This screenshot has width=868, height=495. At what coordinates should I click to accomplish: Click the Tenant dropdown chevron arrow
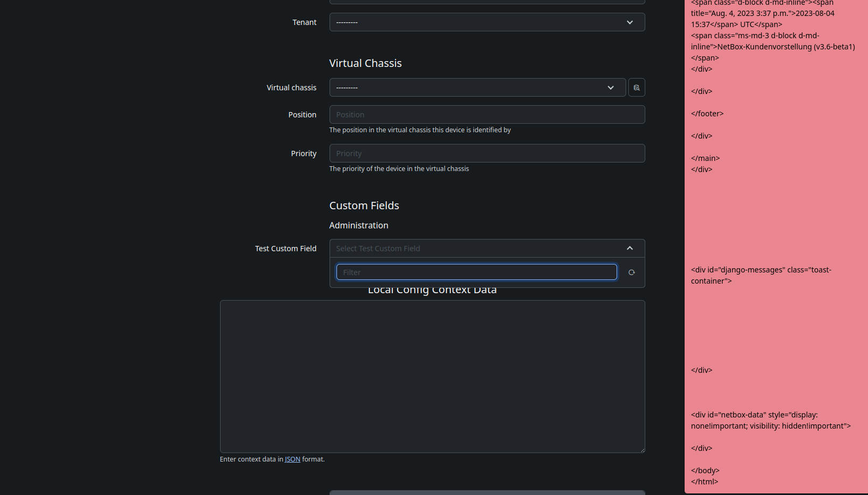[629, 22]
